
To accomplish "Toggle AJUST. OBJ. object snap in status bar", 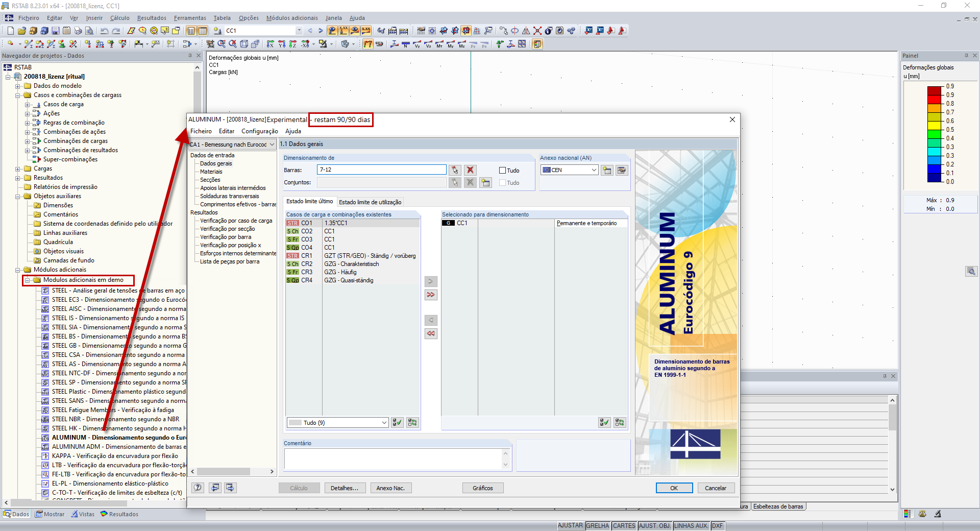I will tap(655, 526).
